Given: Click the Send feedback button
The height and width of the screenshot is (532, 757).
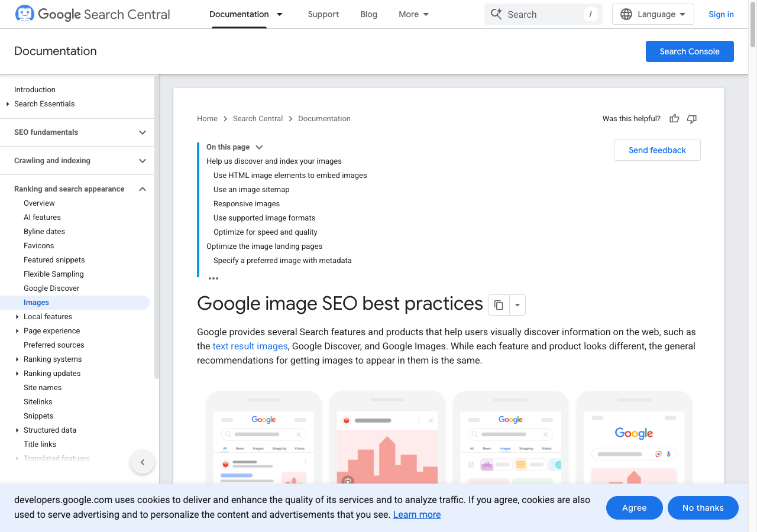Looking at the screenshot, I should coord(657,150).
